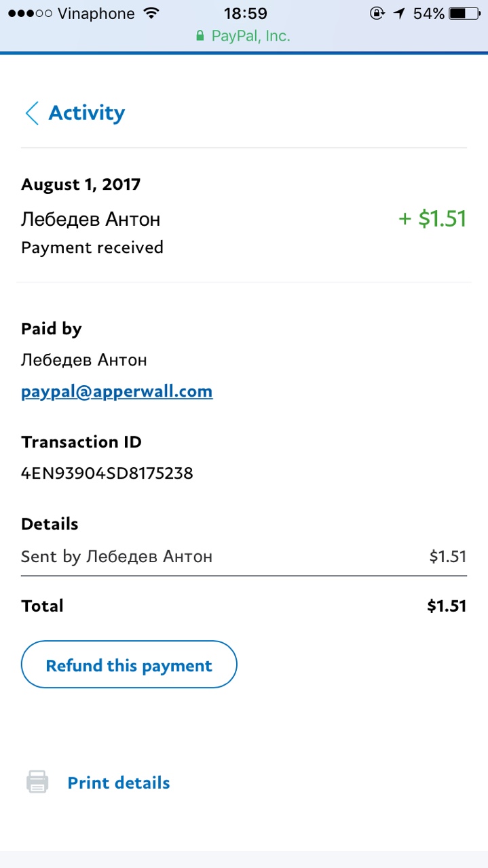Viewport: 488px width, 868px height.
Task: Tap the Payment received status text
Action: 92,248
